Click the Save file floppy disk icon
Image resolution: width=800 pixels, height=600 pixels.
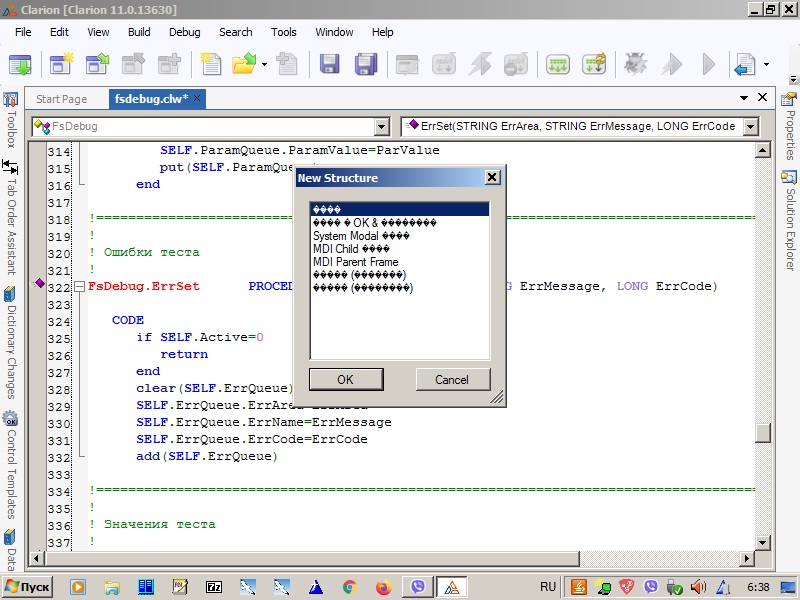tap(329, 65)
